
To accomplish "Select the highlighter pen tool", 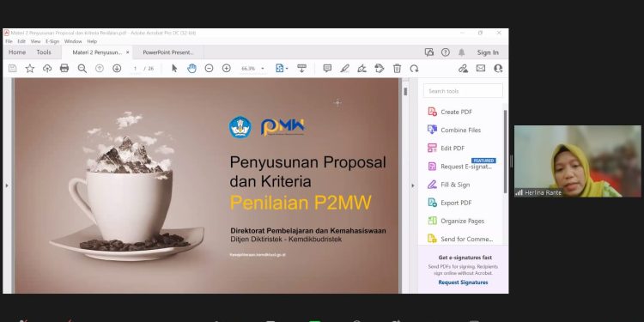I will [344, 69].
